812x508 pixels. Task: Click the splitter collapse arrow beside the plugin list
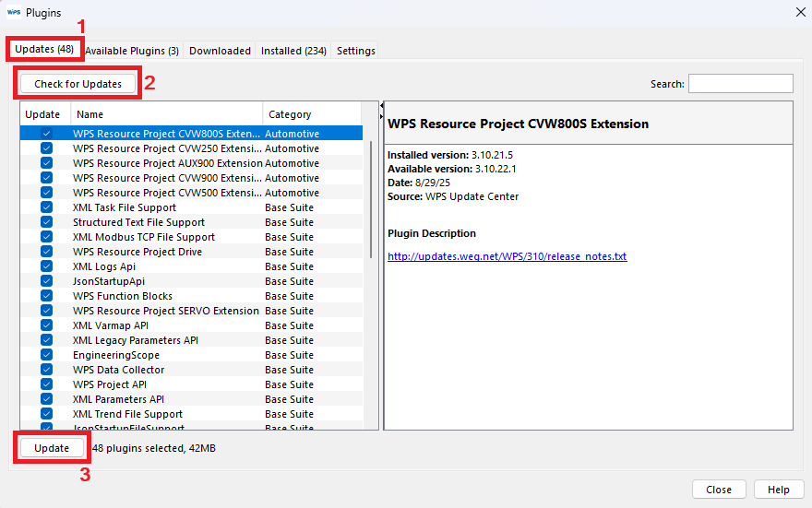click(381, 109)
